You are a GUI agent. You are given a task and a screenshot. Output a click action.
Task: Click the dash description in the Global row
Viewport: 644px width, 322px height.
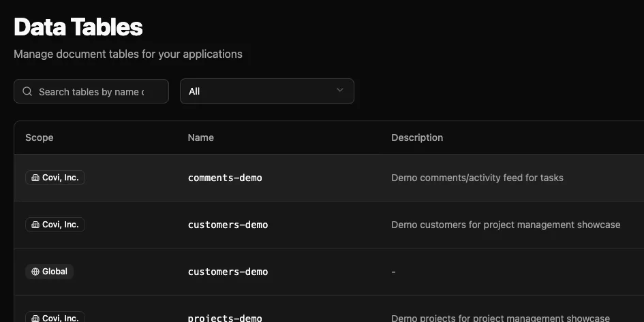[x=393, y=272]
